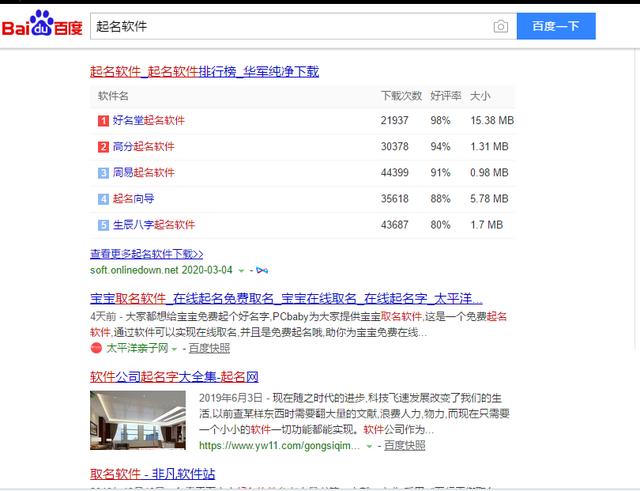Click https://www.yw11.com/gongsiqim... URL
This screenshot has width=640, height=491.
279,446
